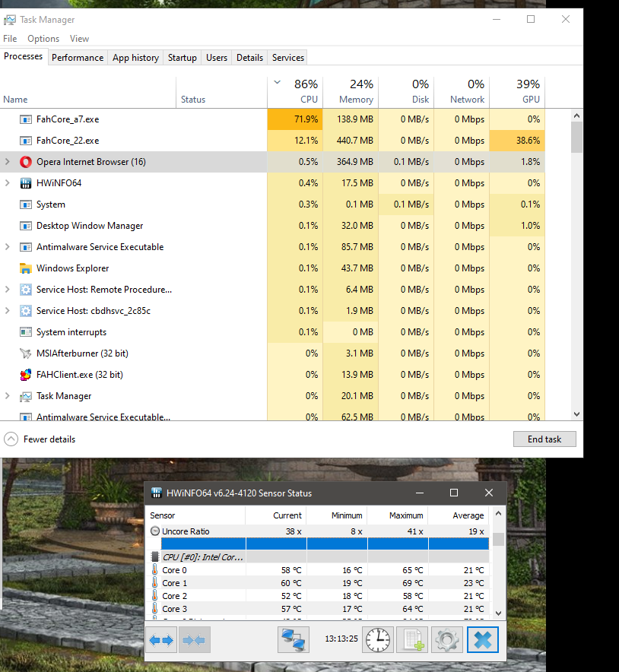619x672 pixels.
Task: Switch to the App history tab
Action: tap(135, 58)
